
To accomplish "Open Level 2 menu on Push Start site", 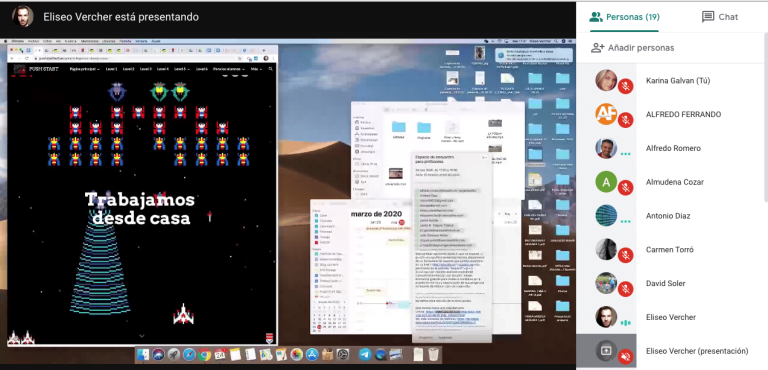I will [x=128, y=69].
